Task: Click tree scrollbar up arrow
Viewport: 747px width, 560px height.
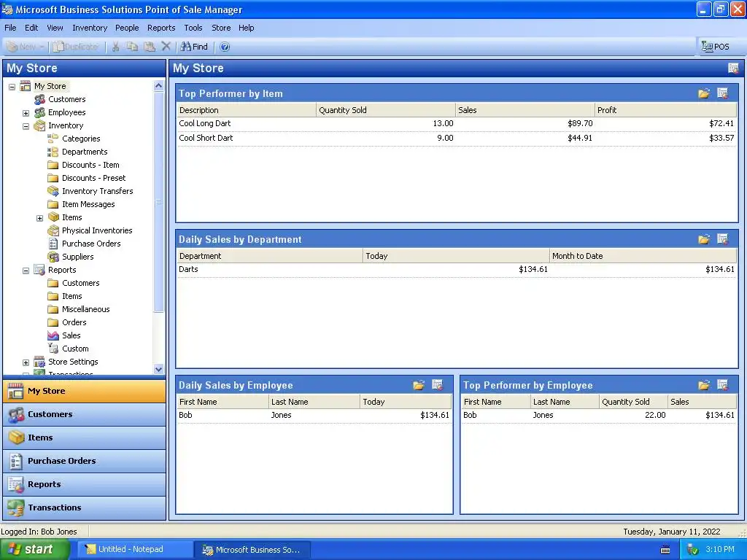Action: [x=158, y=86]
